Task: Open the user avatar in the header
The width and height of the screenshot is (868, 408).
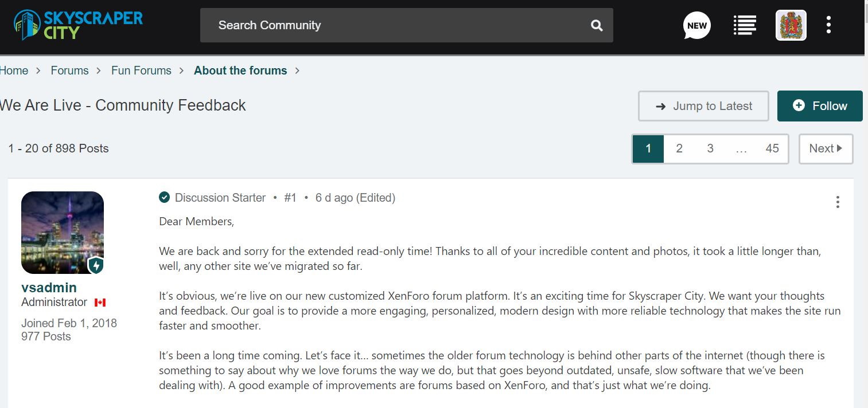Action: (x=791, y=25)
